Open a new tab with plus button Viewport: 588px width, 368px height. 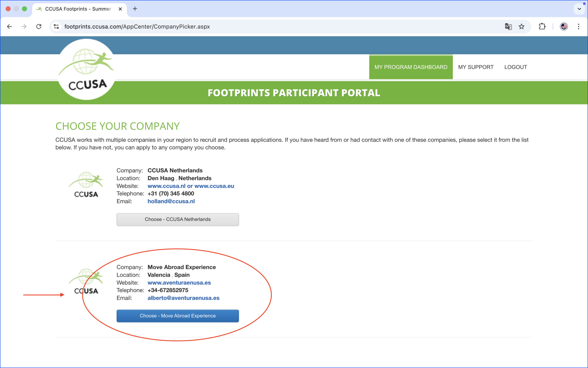[135, 9]
